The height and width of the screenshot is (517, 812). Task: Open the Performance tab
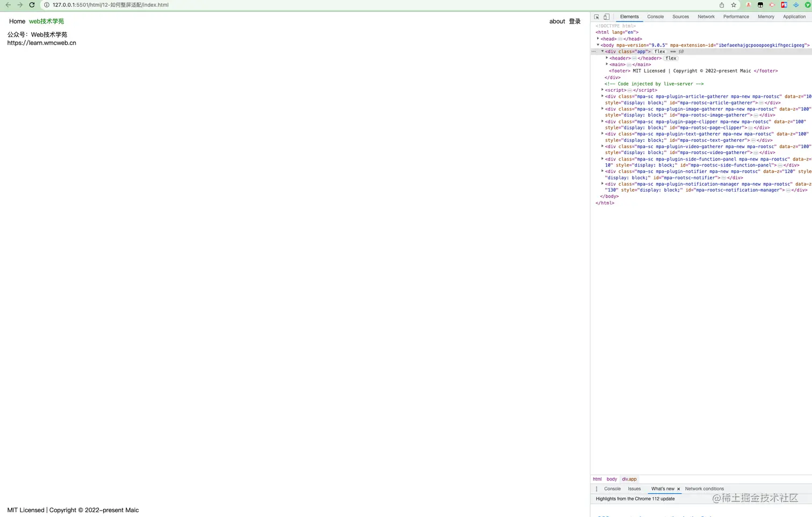(736, 17)
